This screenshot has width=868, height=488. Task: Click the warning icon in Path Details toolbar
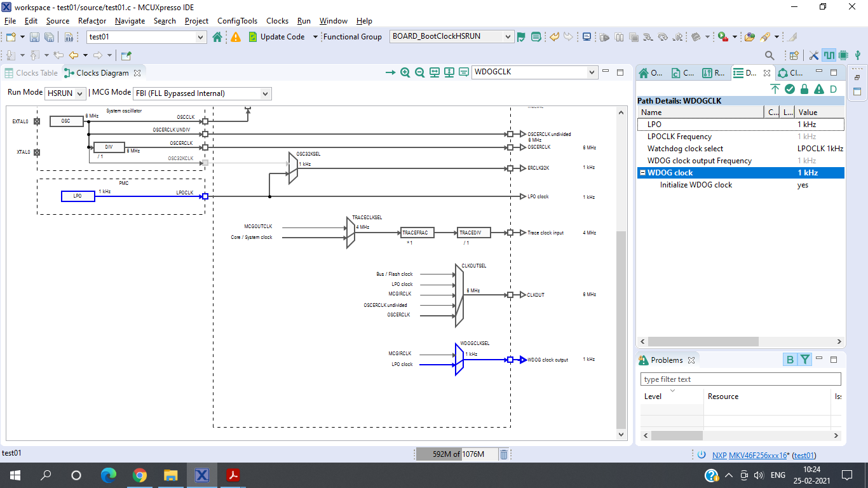click(819, 89)
